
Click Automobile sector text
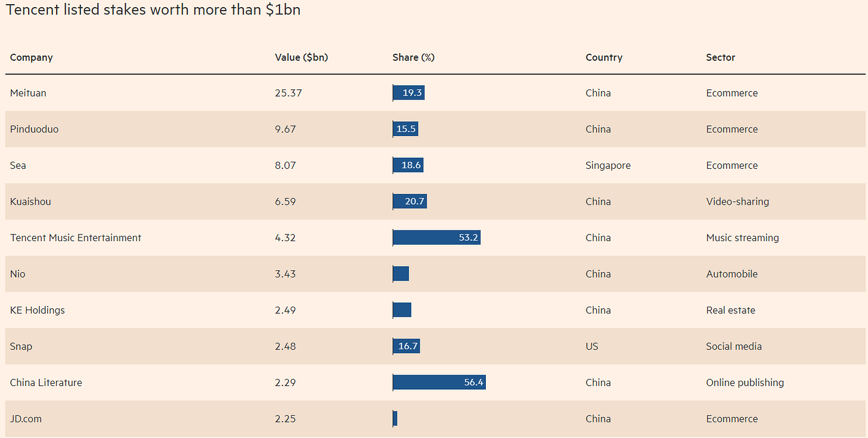tap(731, 274)
